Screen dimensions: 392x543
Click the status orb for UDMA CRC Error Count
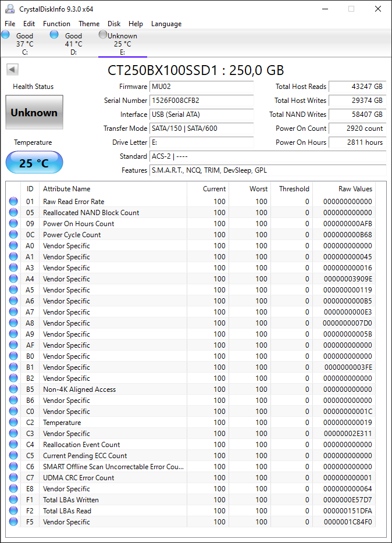[13, 477]
